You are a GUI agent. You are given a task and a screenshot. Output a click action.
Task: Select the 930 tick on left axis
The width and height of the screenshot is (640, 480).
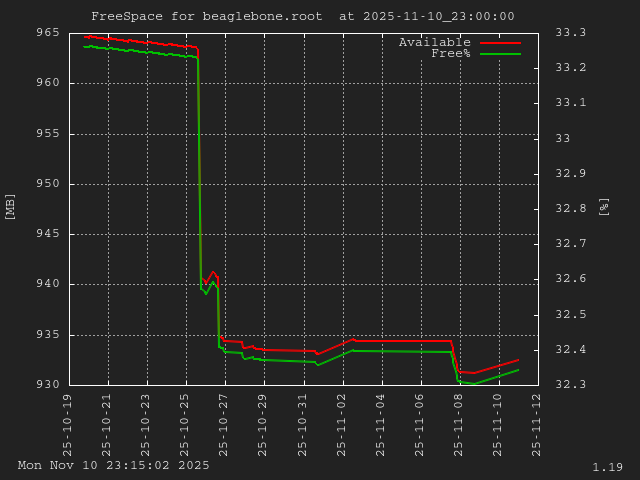(47, 385)
